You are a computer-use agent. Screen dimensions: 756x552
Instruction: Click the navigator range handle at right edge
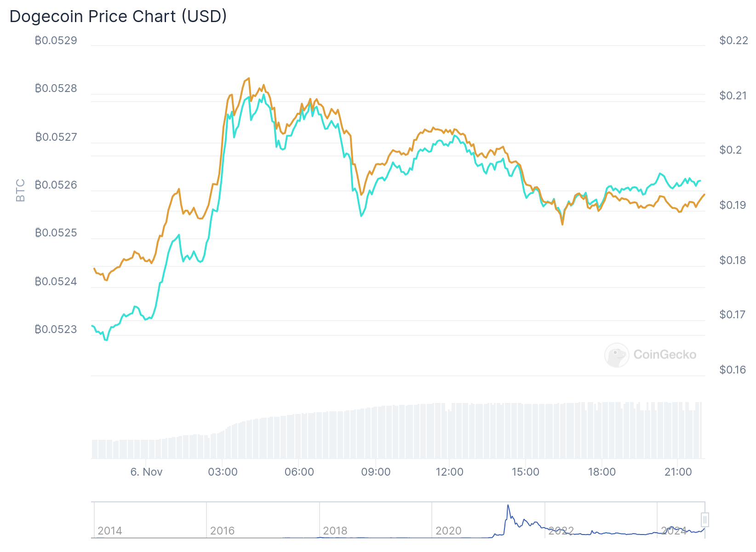[704, 520]
